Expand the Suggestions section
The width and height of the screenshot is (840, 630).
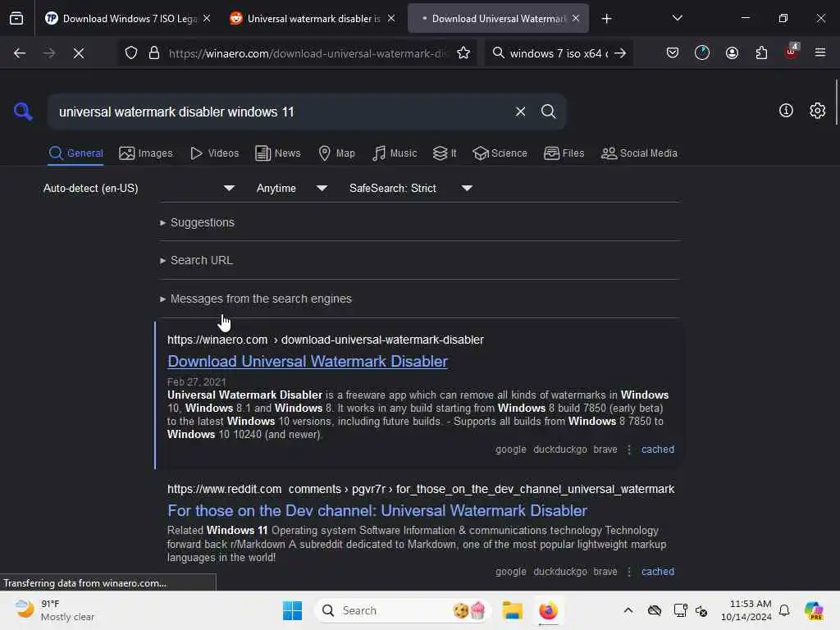[x=197, y=222]
